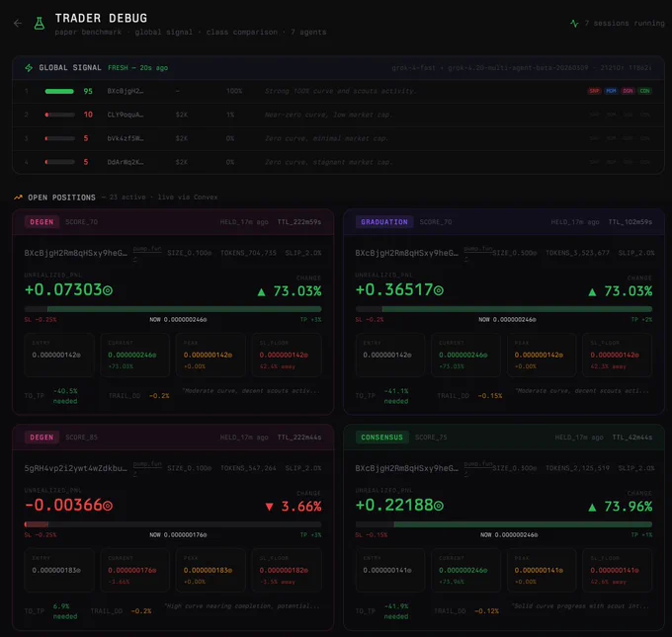Select signal row bVk4zf5W token address
Image resolution: width=672 pixels, height=637 pixels.
[126, 138]
